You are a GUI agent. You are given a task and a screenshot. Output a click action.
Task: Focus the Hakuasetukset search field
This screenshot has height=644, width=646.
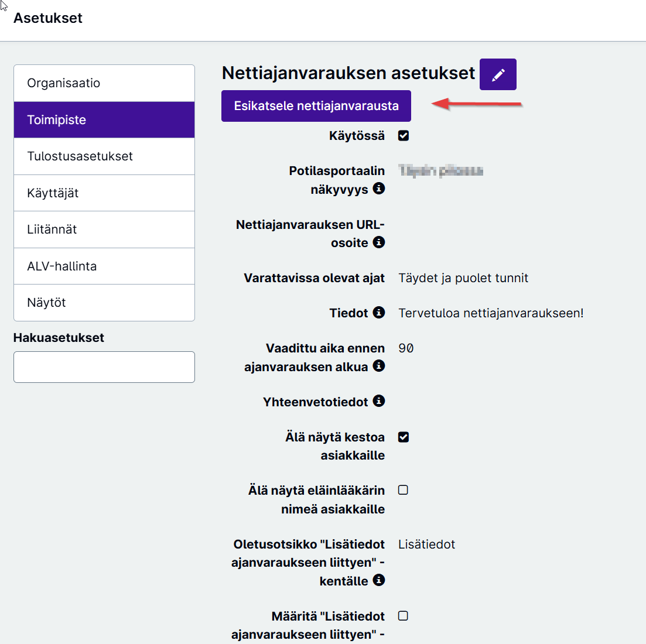coord(104,367)
